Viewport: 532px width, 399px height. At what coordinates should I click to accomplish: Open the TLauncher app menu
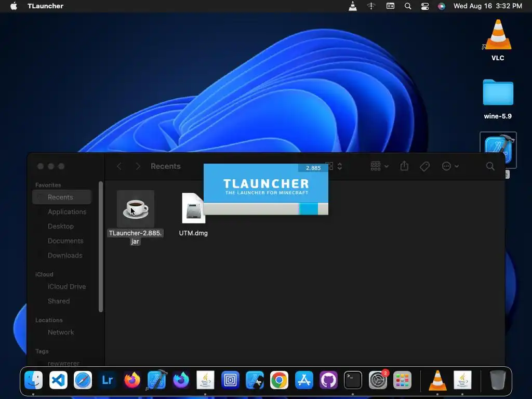point(46,6)
